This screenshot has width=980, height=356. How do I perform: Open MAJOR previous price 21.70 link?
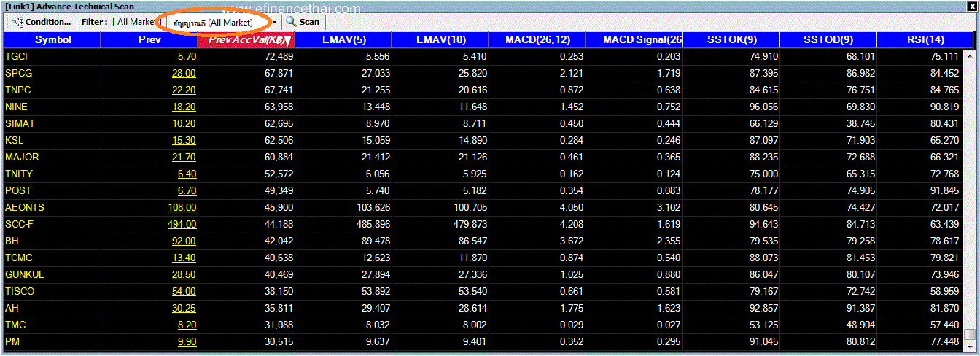click(184, 157)
